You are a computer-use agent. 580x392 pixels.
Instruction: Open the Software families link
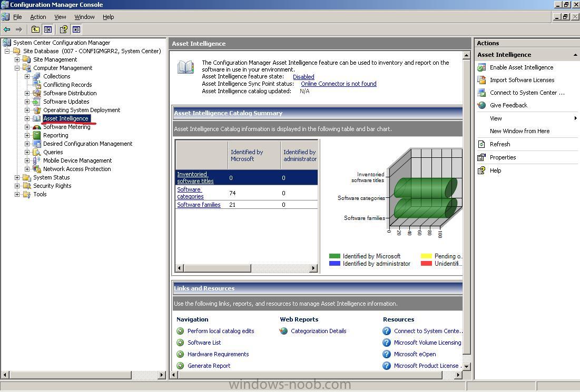199,205
